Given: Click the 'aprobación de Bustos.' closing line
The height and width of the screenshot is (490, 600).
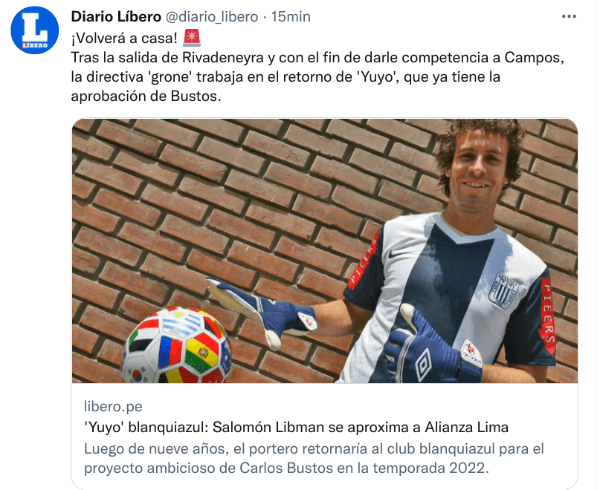Looking at the screenshot, I should (x=146, y=96).
